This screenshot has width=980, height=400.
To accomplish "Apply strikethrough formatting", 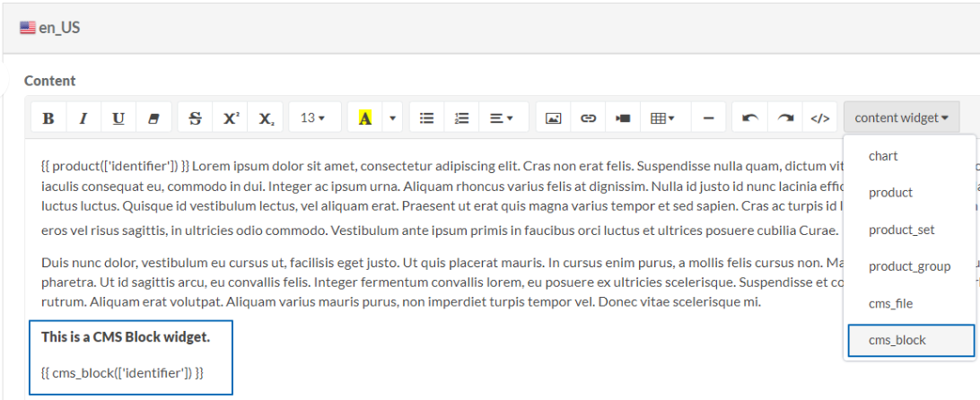I will click(x=196, y=117).
